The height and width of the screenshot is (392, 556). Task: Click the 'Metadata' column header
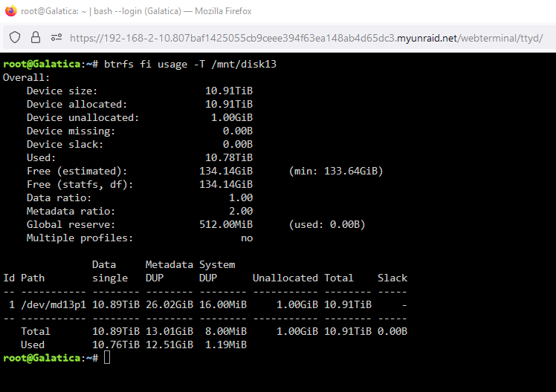tap(169, 264)
